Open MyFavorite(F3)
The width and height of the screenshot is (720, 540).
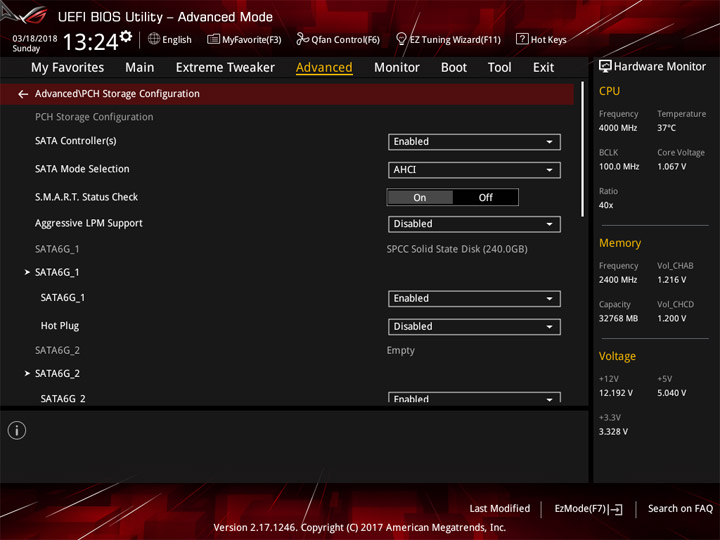pyautogui.click(x=244, y=39)
